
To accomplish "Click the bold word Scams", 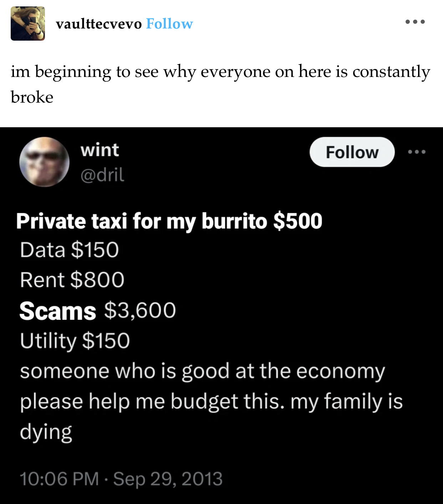I will (x=58, y=311).
